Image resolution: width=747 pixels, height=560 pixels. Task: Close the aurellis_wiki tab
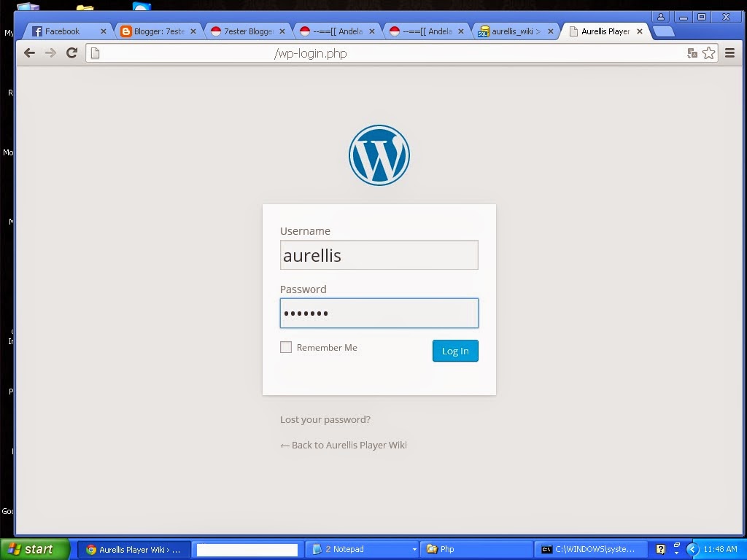tap(550, 31)
